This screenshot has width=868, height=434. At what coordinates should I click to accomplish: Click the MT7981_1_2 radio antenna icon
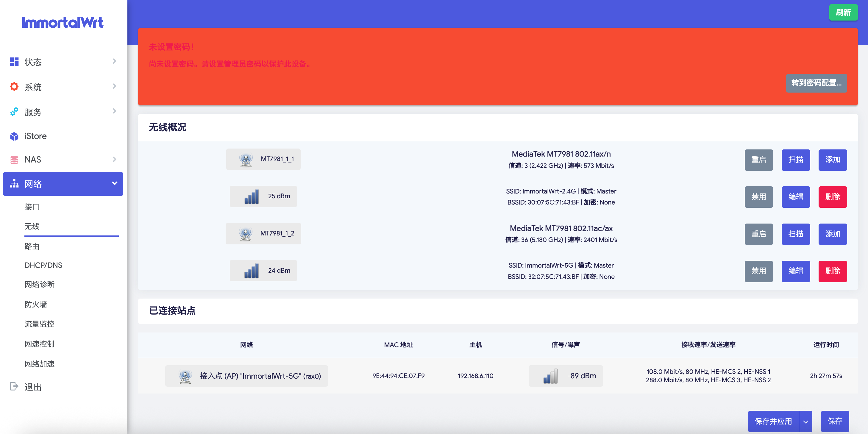pos(246,233)
